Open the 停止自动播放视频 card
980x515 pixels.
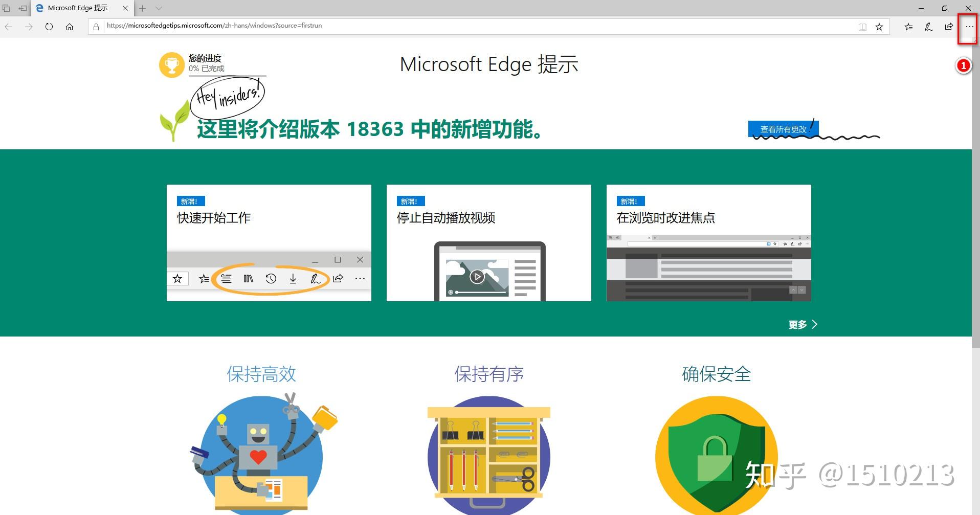pos(488,242)
